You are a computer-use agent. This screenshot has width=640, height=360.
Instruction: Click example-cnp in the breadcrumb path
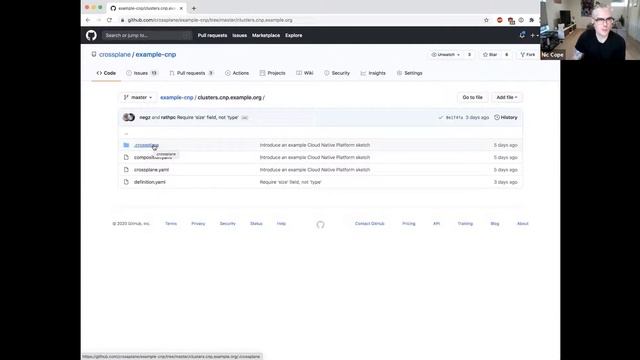point(176,98)
